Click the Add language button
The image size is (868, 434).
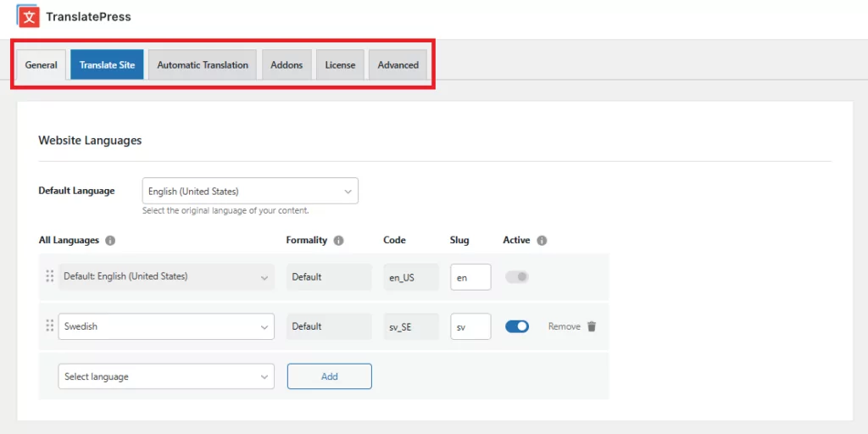pos(330,376)
